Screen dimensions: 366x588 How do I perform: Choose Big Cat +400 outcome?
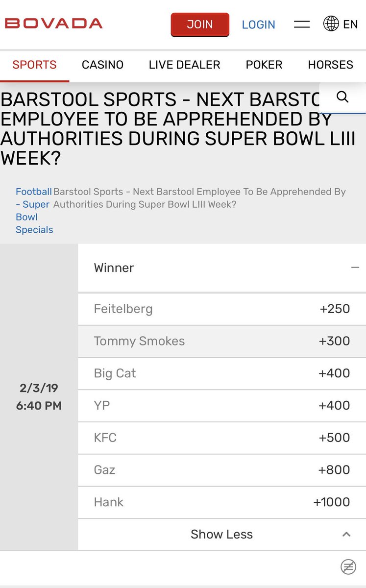[222, 373]
